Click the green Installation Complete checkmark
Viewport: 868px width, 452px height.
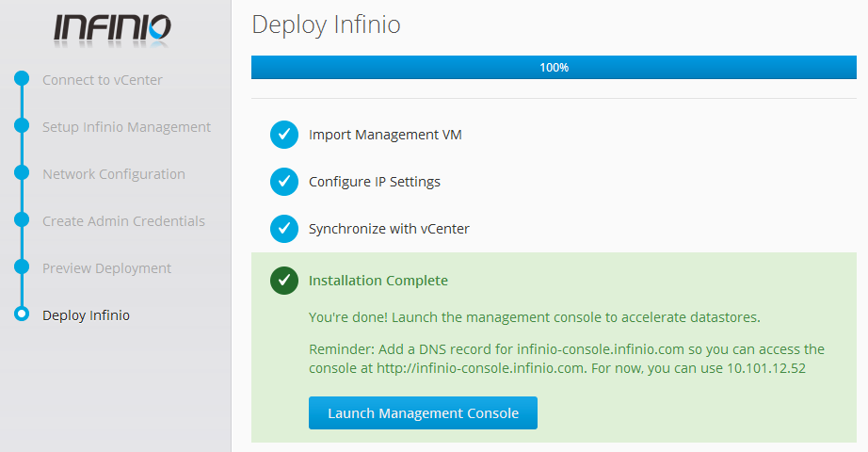click(x=284, y=281)
